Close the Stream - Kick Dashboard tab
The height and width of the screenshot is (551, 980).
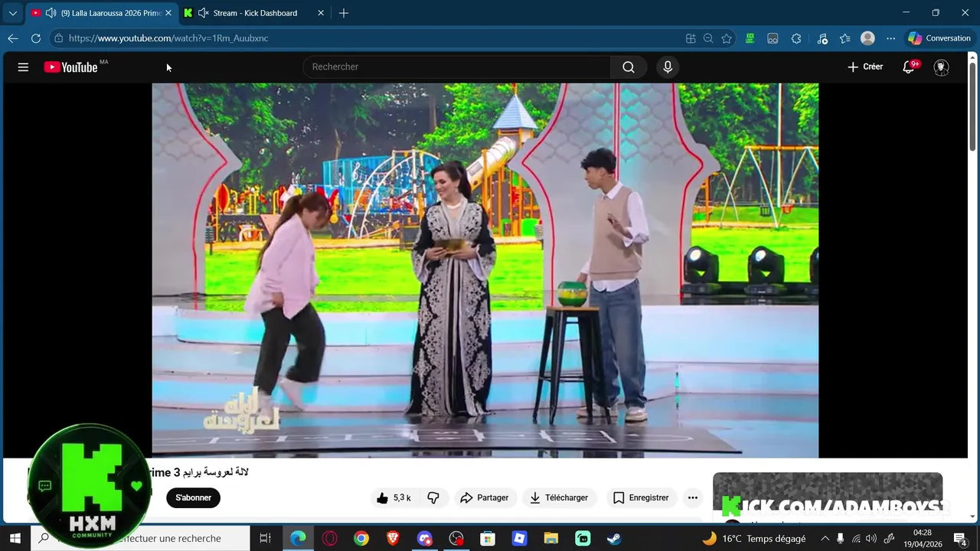click(321, 13)
